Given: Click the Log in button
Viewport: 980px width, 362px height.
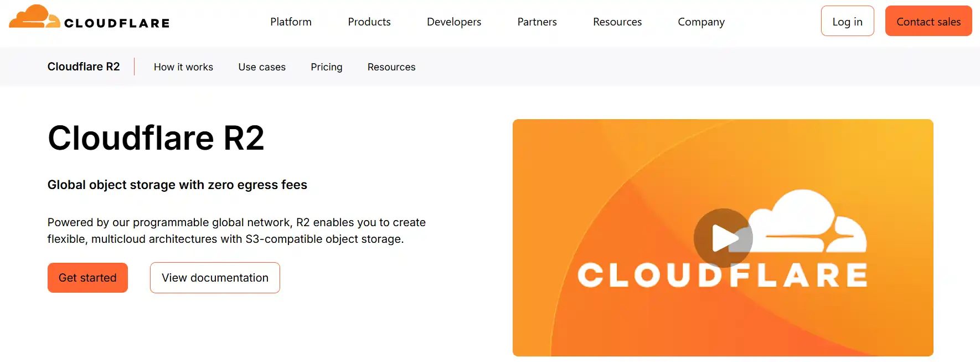Looking at the screenshot, I should 847,21.
